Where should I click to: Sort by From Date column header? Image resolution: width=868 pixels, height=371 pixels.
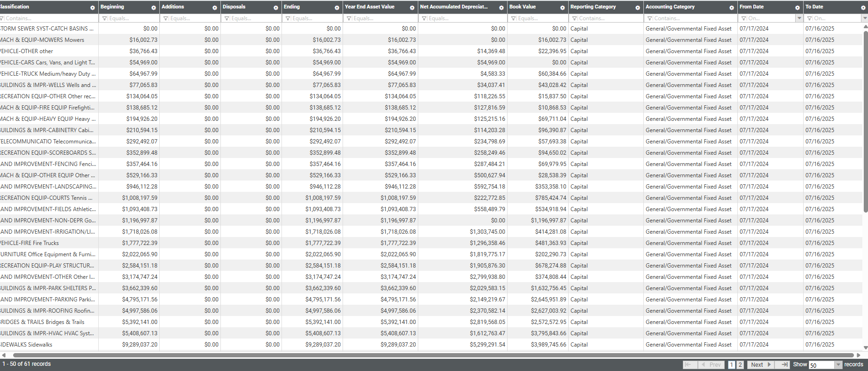coord(751,7)
